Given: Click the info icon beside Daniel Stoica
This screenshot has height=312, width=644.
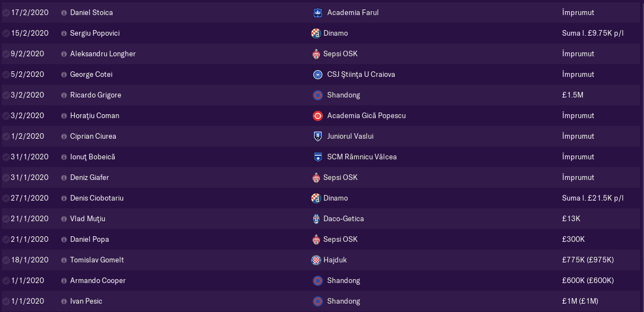Looking at the screenshot, I should point(63,13).
